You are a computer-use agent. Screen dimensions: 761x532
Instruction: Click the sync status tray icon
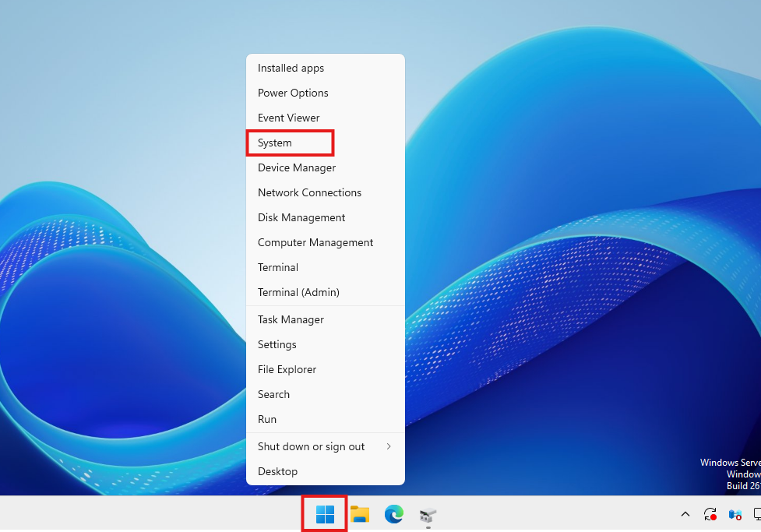pos(710,514)
